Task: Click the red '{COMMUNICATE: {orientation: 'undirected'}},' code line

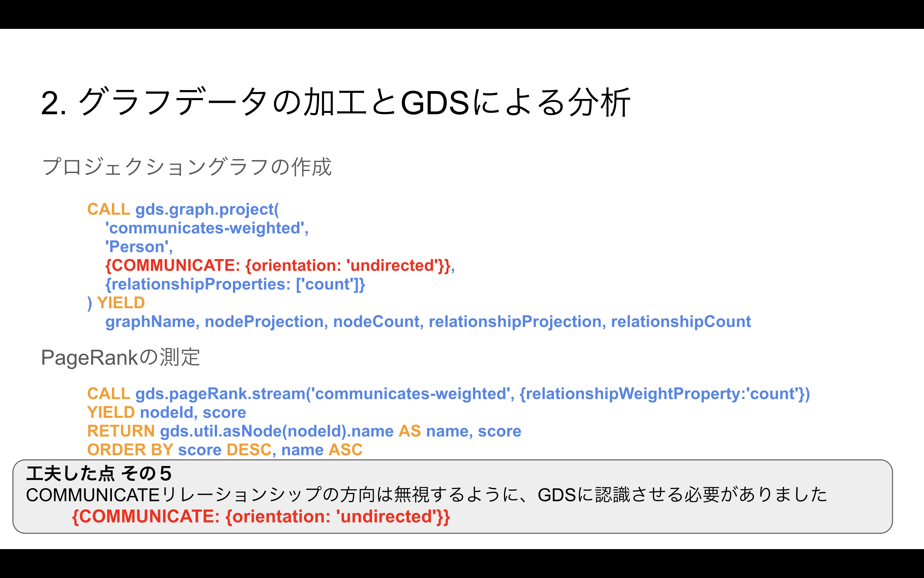Action: 280,266
